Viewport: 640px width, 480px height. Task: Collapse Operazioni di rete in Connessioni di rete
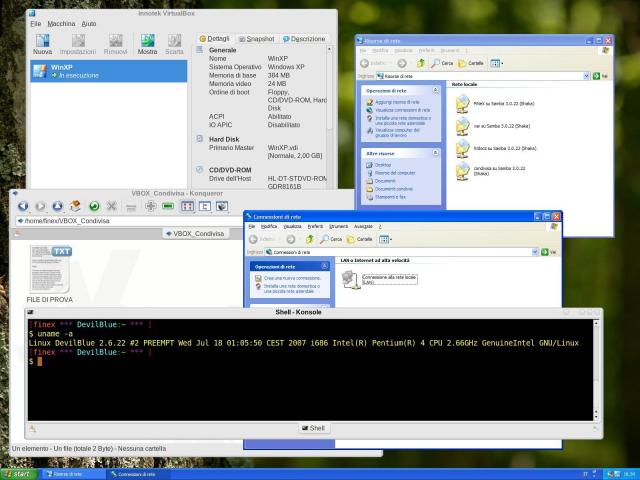[x=324, y=266]
